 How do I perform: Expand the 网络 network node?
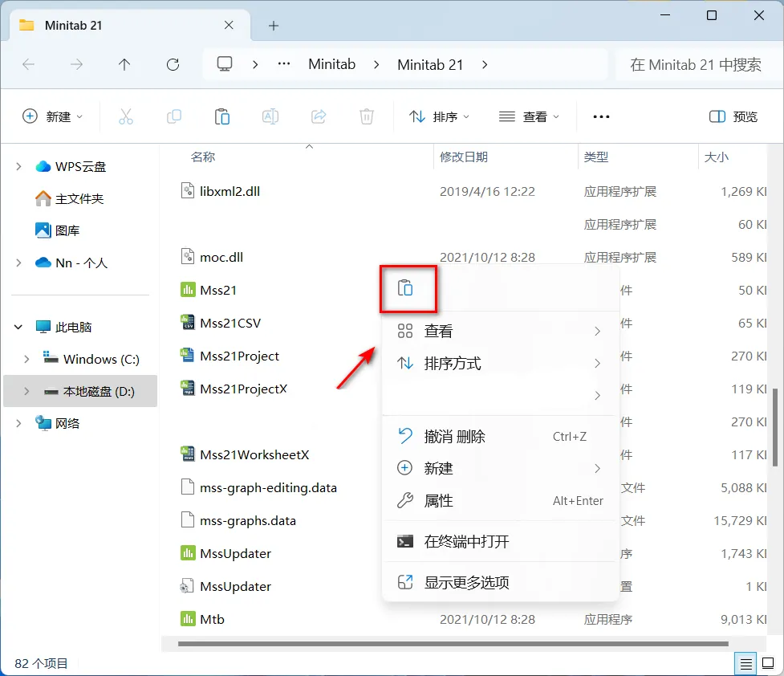18,423
